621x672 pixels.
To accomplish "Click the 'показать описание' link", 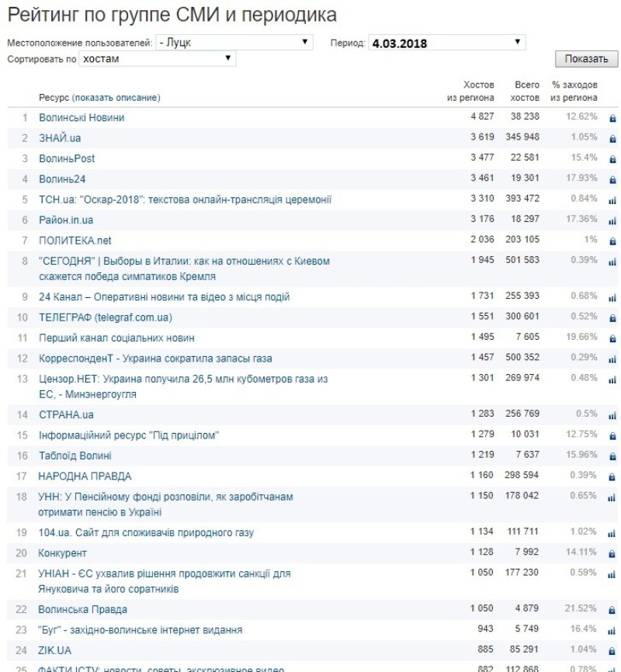I will [x=116, y=98].
